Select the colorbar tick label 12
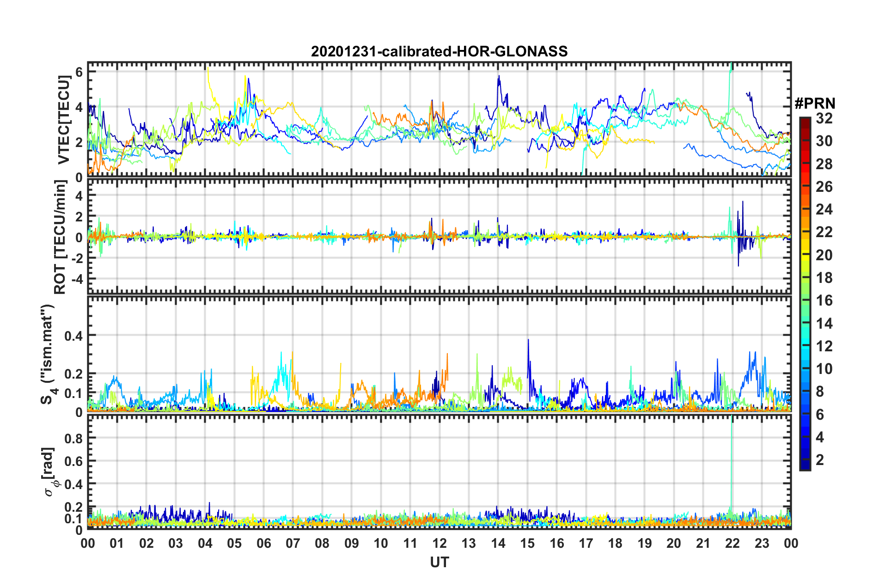Image resolution: width=879 pixels, height=588 pixels. (824, 346)
